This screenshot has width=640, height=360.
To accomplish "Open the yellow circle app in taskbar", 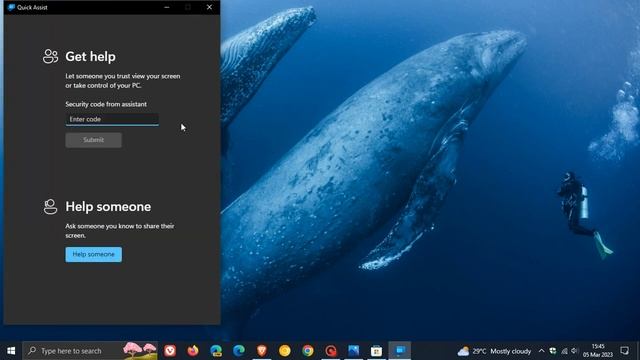I will 284,351.
